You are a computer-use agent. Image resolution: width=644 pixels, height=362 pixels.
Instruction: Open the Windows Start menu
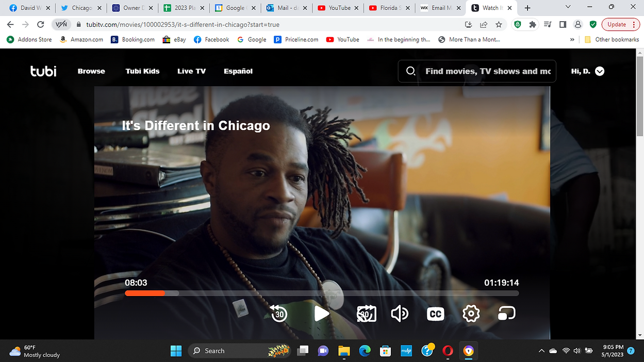tap(176, 351)
